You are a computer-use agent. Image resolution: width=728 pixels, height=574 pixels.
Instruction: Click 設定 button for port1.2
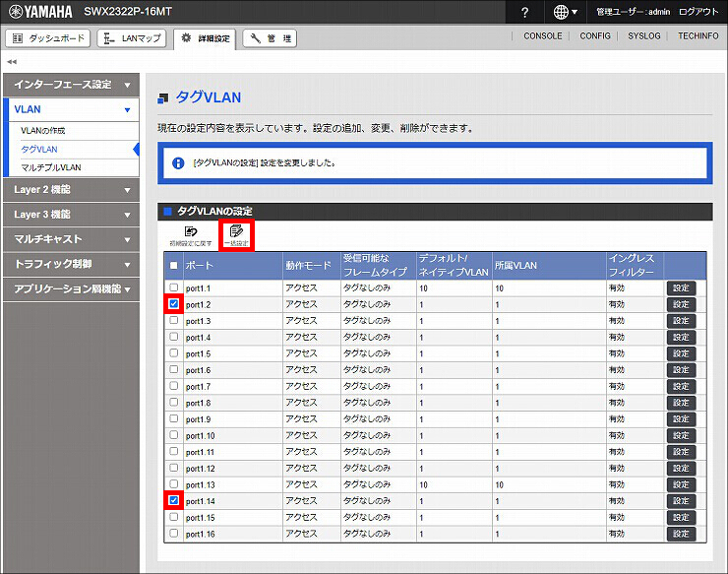click(x=681, y=304)
